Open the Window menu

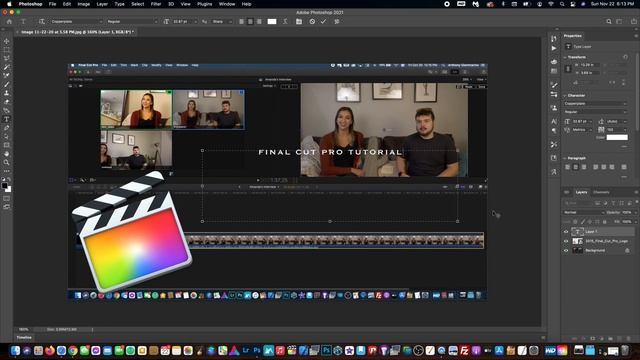(x=227, y=4)
